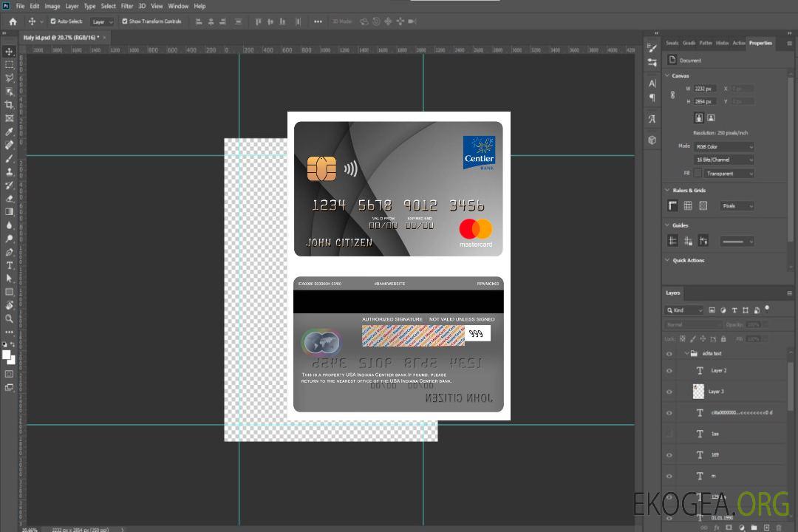Select the Spot Healing Brush tool
The image size is (798, 532).
(x=9, y=145)
